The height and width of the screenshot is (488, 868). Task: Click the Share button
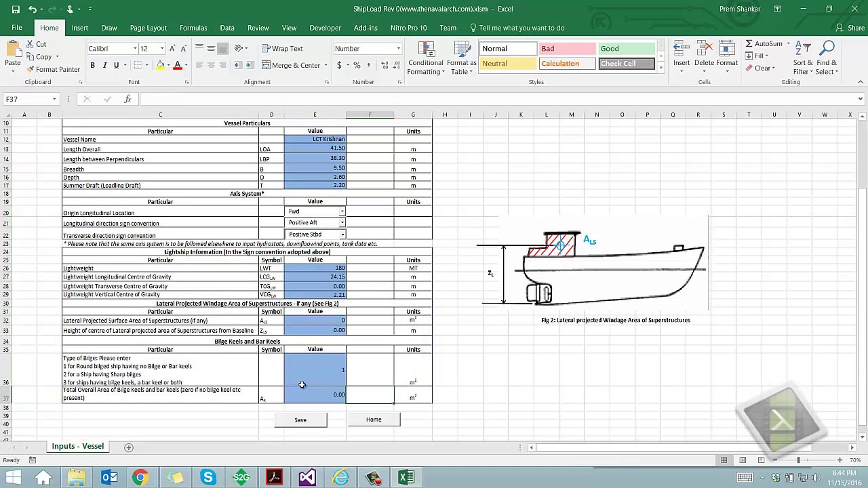click(850, 28)
